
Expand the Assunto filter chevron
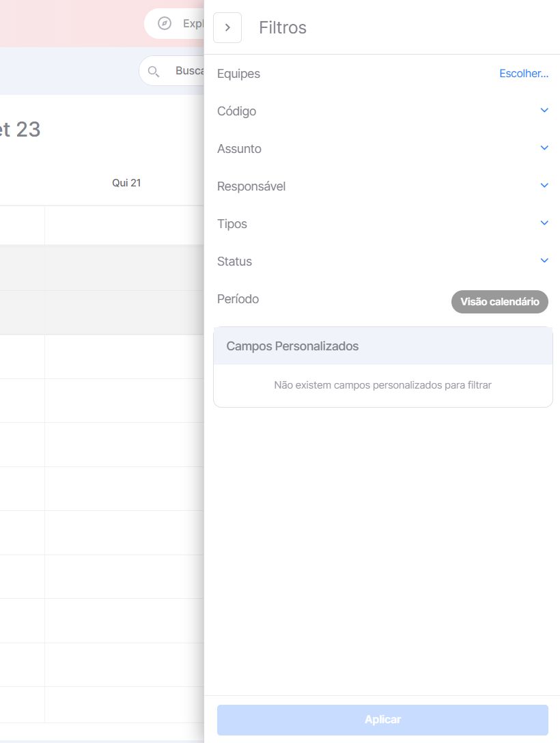[x=544, y=148]
